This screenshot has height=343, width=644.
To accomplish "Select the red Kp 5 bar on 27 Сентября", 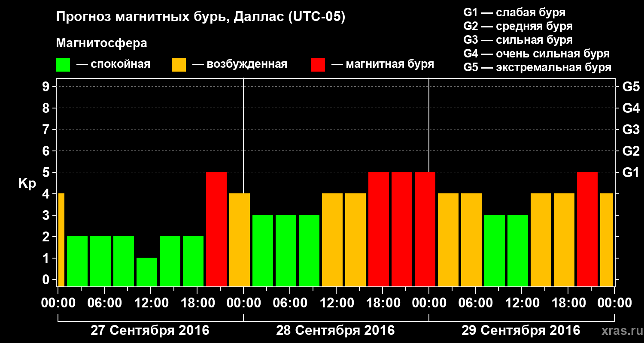I will [x=216, y=229].
